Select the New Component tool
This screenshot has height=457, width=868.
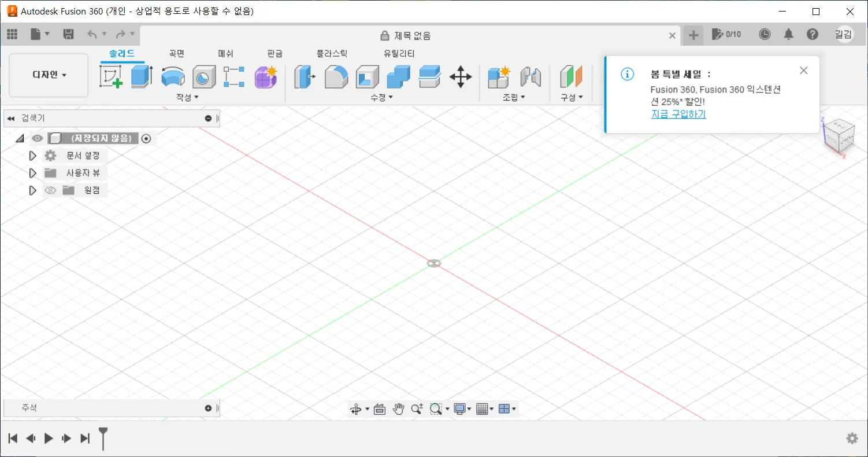pyautogui.click(x=499, y=76)
